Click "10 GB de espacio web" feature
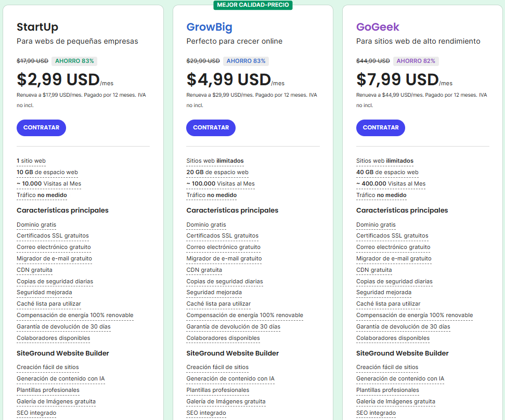This screenshot has height=420, width=505. [47, 172]
